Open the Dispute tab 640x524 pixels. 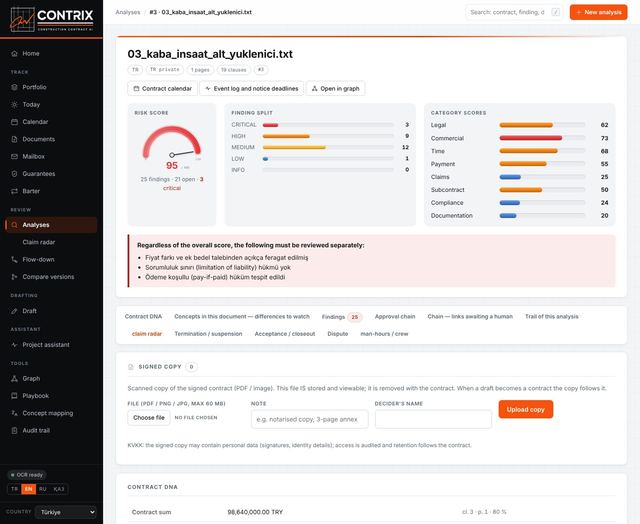click(338, 334)
